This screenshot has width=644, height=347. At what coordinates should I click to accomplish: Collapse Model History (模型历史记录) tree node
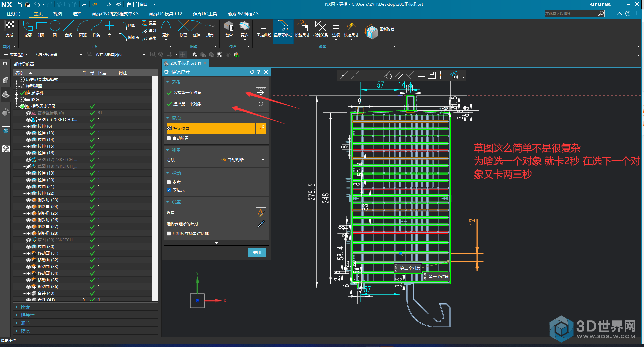[x=16, y=106]
